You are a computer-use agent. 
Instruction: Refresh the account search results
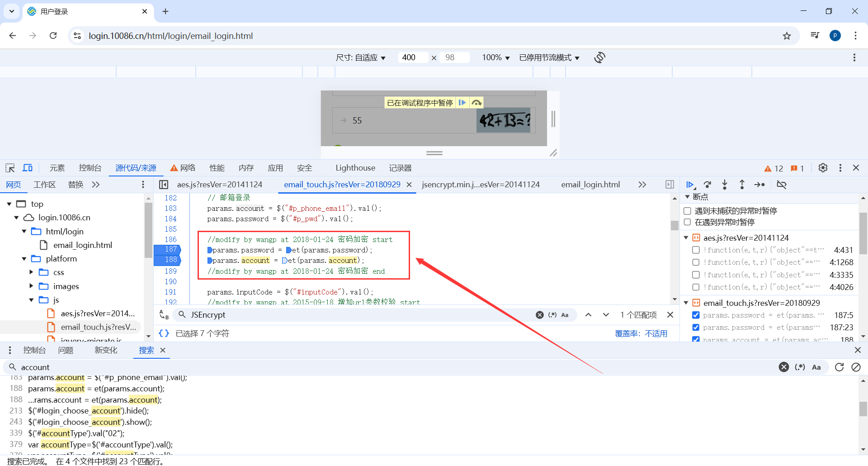tap(839, 367)
